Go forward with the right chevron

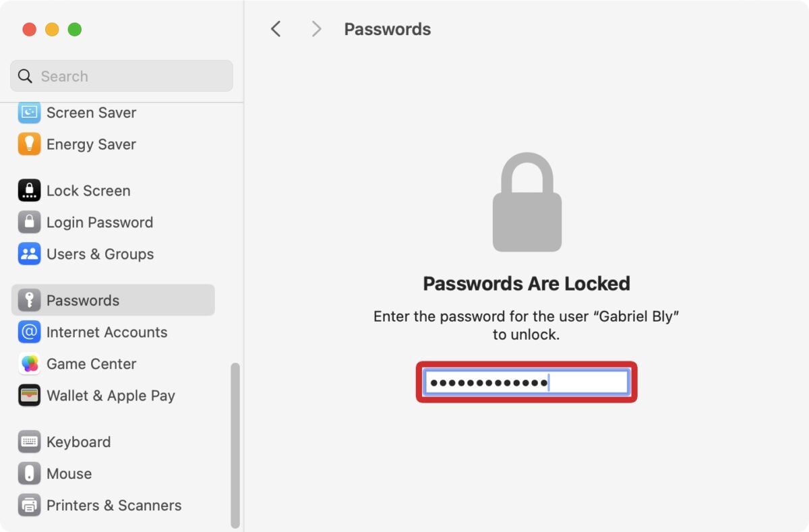tap(316, 29)
